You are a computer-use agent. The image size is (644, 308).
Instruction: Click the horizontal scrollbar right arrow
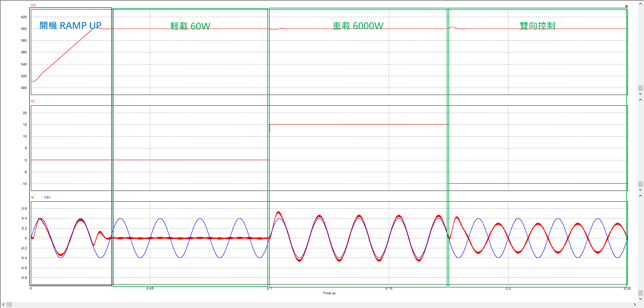635,305
